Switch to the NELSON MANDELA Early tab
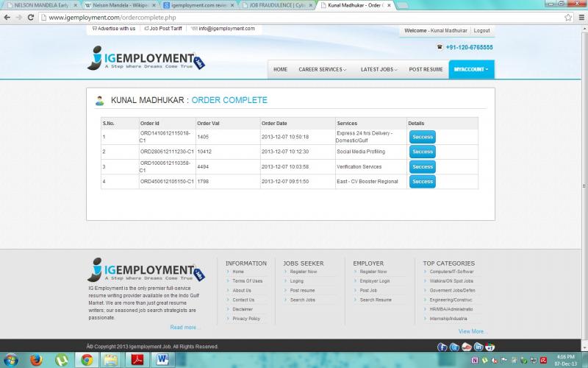 tap(41, 5)
